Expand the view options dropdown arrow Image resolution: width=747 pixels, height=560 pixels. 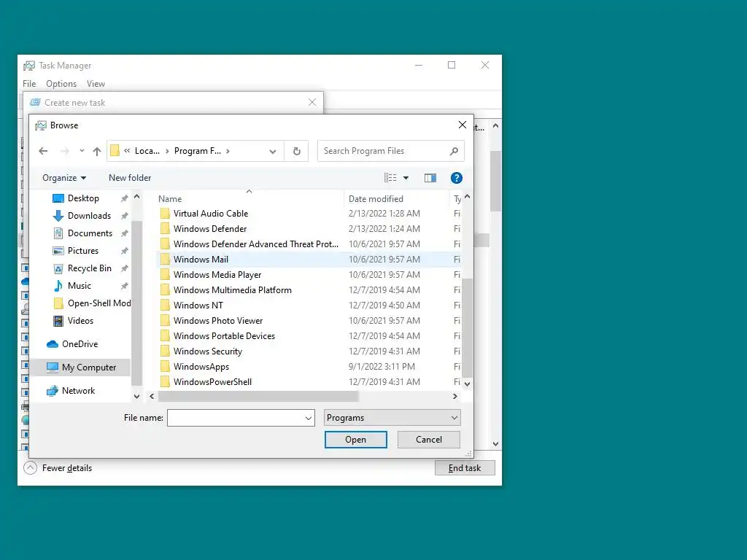click(x=406, y=178)
